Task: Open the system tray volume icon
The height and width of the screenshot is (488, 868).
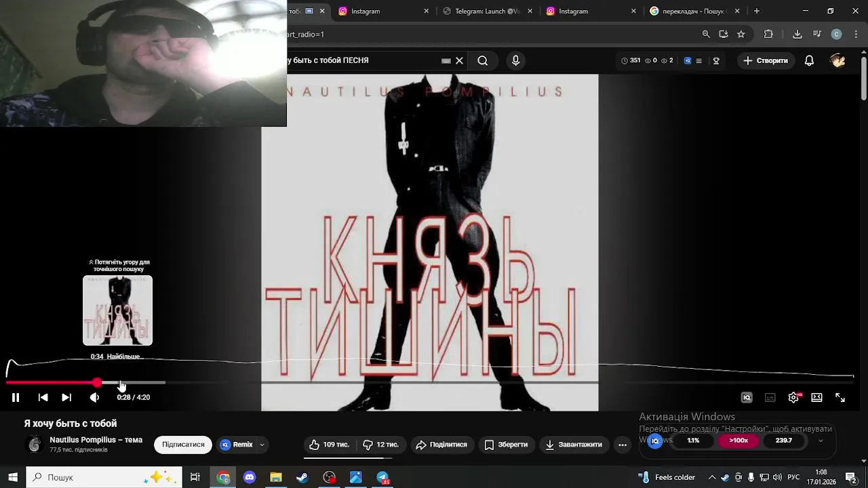Action: tap(777, 477)
